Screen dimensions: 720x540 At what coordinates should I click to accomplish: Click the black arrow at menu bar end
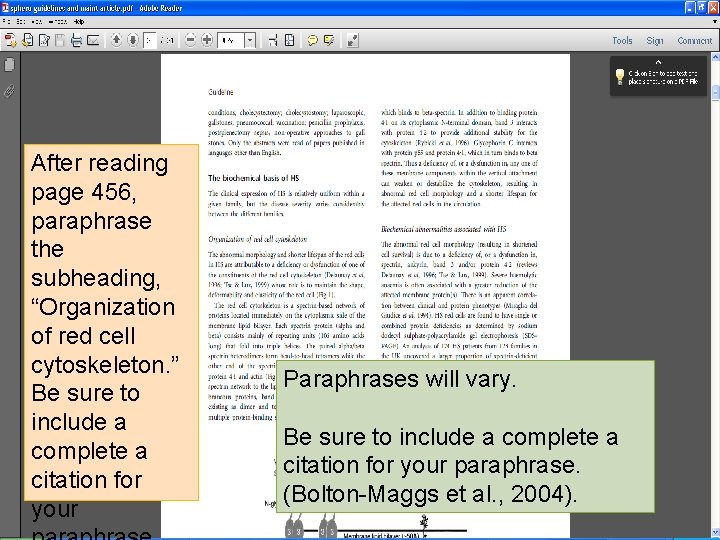pyautogui.click(x=714, y=22)
